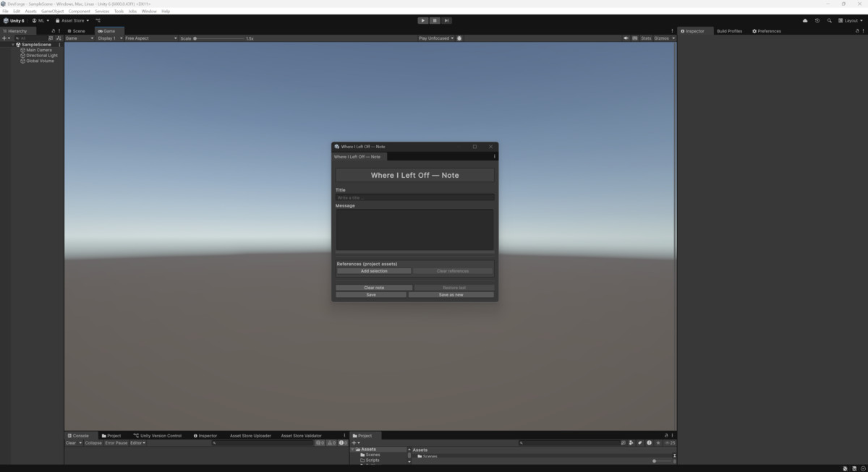Click the Pause button in the toolbar
The height and width of the screenshot is (472, 868).
435,20
